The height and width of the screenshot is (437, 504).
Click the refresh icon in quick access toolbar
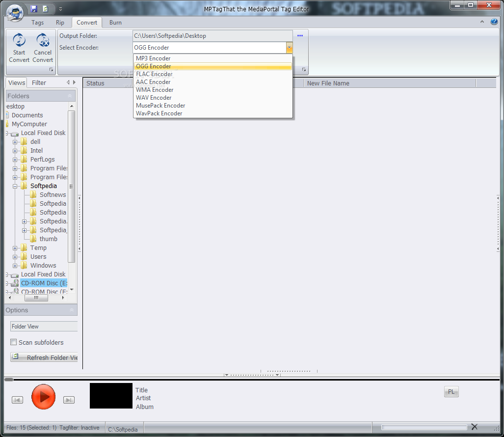pos(46,9)
